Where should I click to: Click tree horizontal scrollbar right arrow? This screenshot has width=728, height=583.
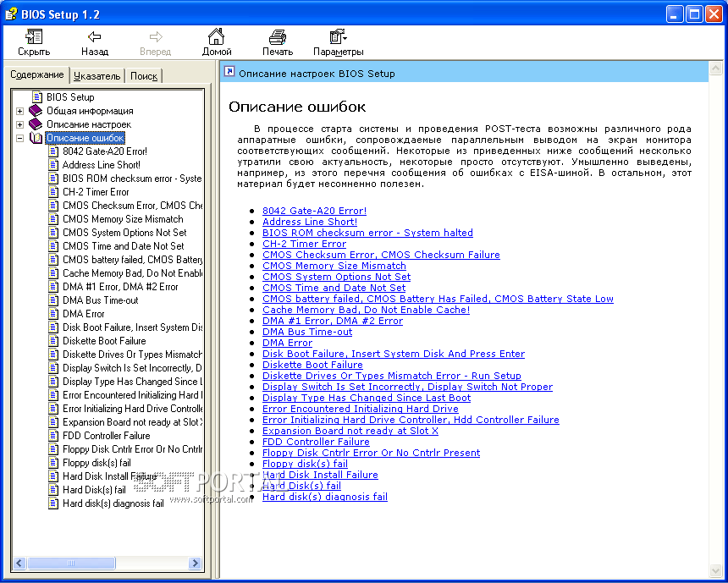pyautogui.click(x=195, y=563)
